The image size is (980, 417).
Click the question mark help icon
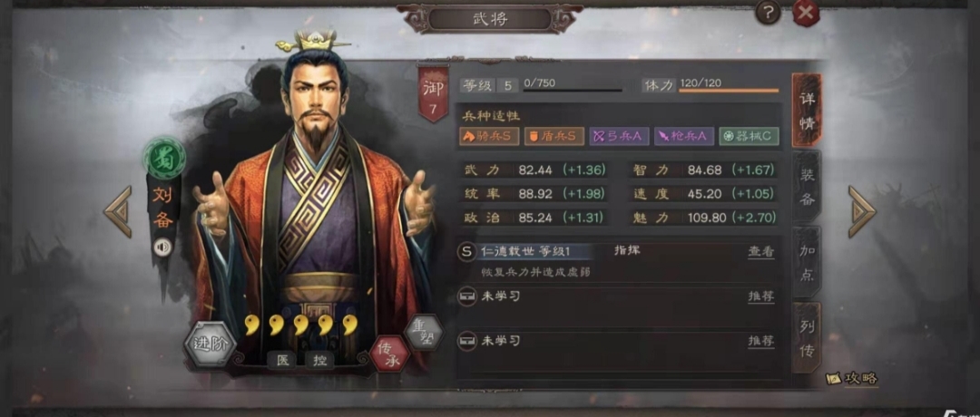tap(768, 13)
